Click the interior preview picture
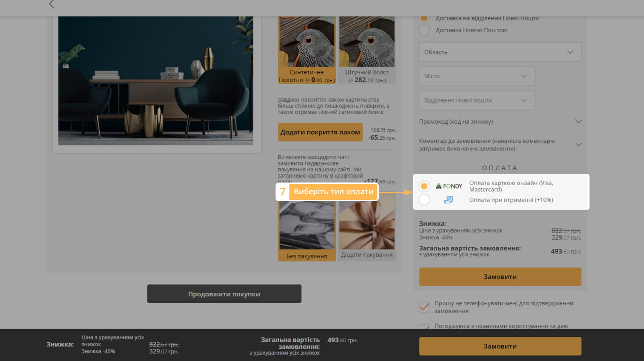644x361 pixels. [156, 81]
